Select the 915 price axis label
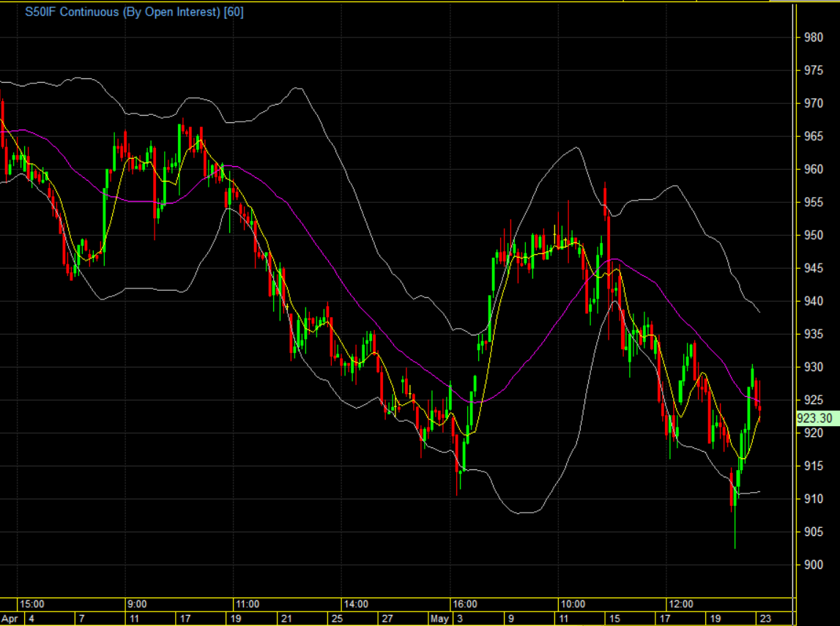Screen dimensions: 840x626 (813, 466)
